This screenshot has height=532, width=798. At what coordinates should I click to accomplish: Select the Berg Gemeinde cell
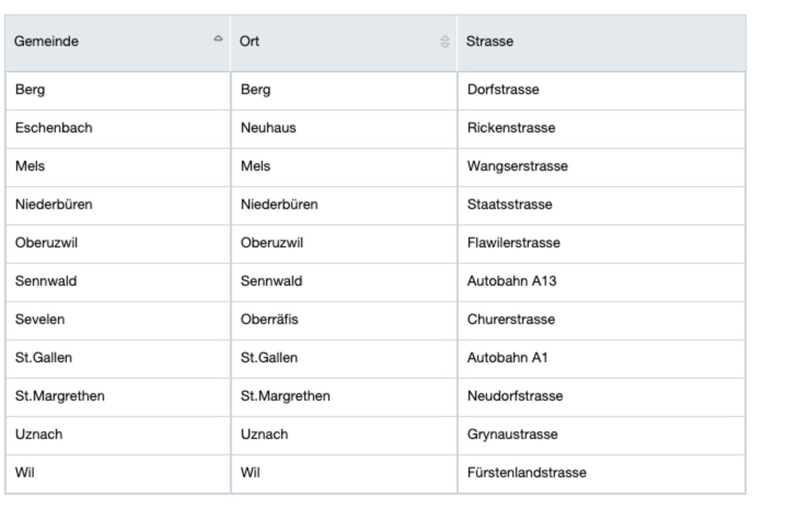[30, 90]
